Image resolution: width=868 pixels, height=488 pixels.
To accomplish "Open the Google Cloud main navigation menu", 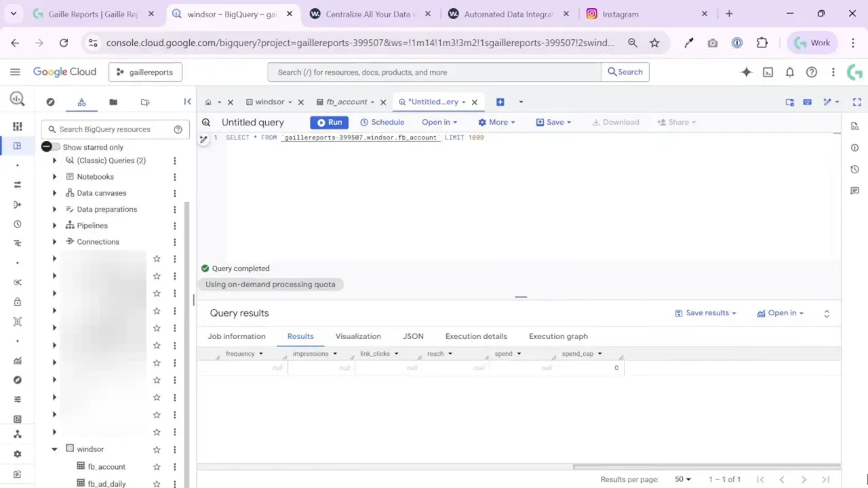I will [15, 72].
